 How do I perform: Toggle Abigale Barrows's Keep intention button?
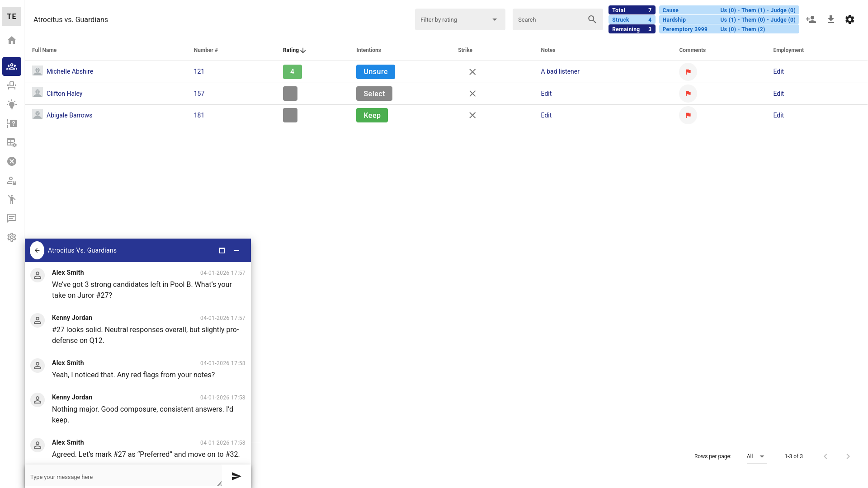372,115
